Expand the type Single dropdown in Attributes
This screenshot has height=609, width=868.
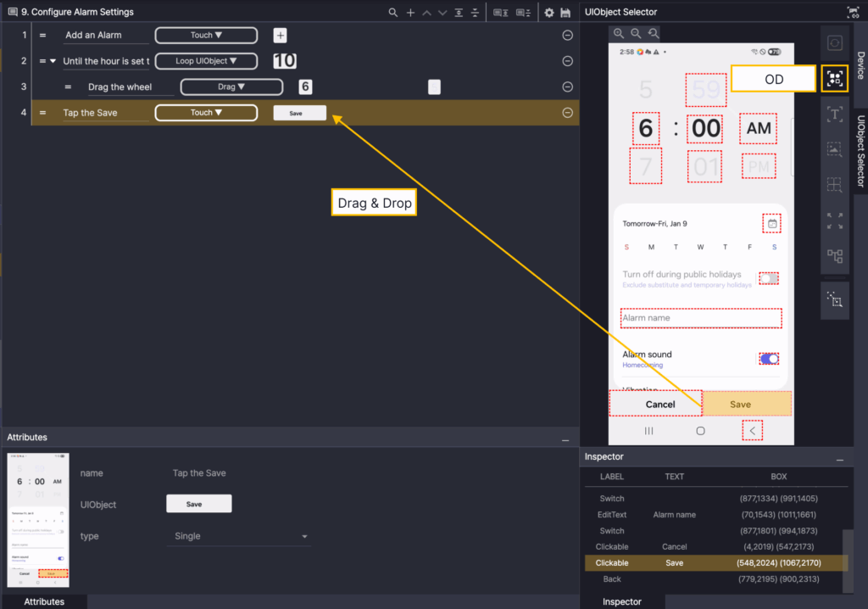click(x=304, y=537)
